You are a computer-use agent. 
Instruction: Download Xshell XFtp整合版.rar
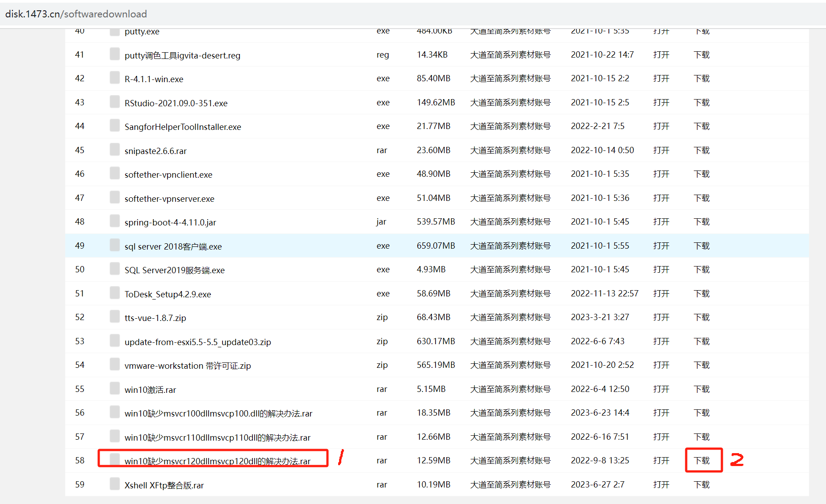tap(702, 484)
